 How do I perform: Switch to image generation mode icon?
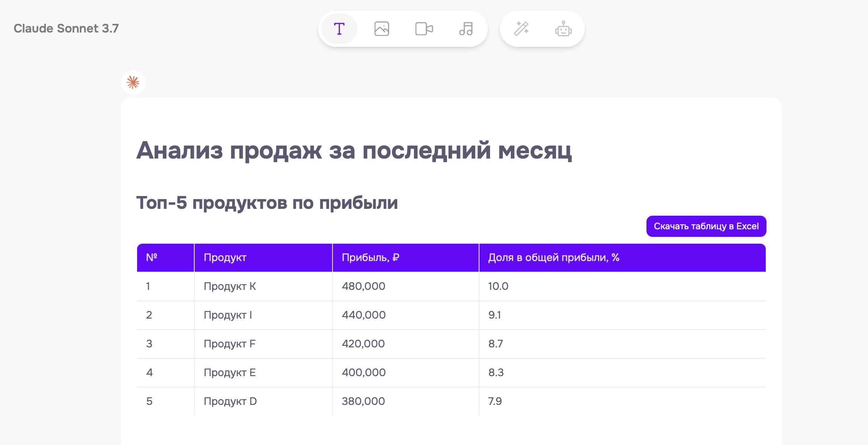tap(381, 29)
